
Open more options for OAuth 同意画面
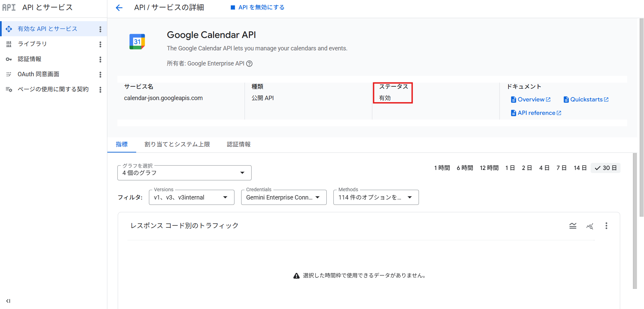click(x=100, y=75)
